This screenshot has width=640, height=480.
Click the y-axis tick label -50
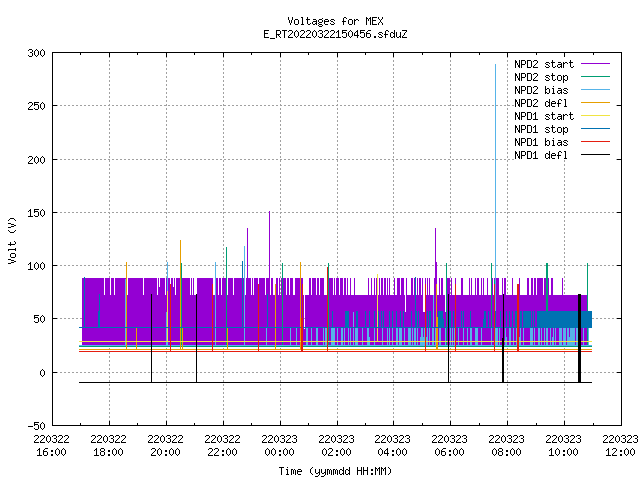(36, 426)
